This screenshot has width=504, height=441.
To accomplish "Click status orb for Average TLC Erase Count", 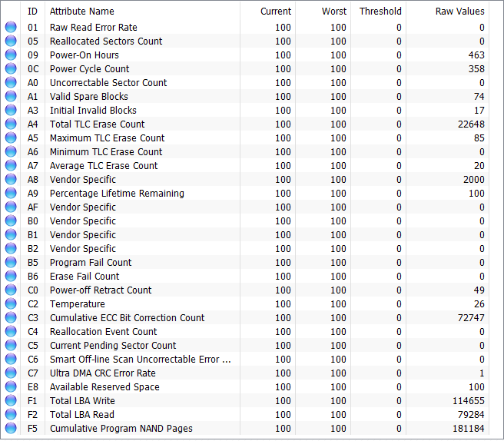I will tap(11, 165).
